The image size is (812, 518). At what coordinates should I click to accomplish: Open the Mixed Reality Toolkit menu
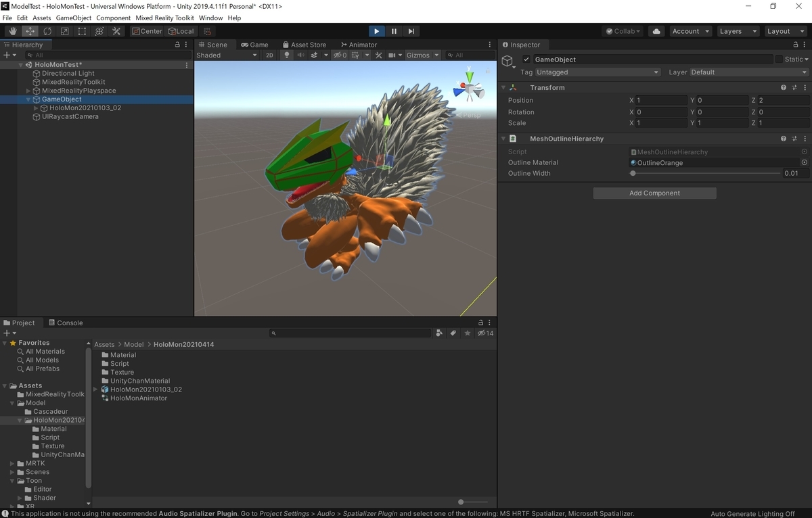coord(164,18)
